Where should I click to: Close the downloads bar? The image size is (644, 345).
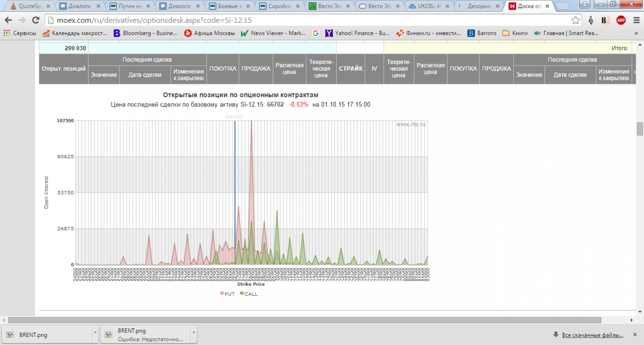pos(635,335)
